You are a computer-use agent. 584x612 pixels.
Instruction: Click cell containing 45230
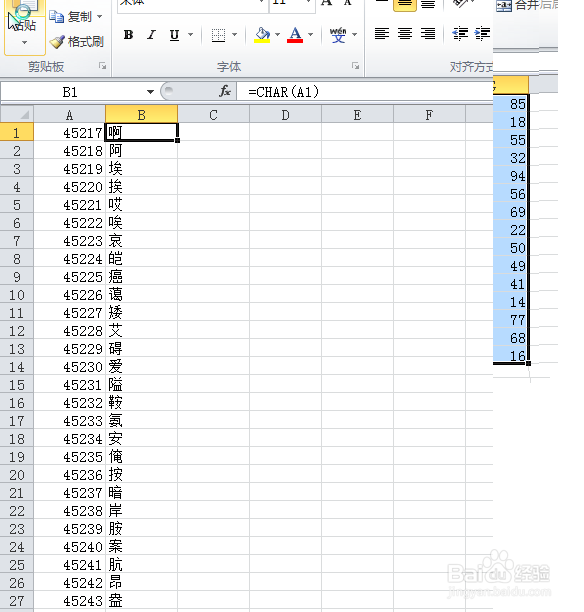click(69, 366)
